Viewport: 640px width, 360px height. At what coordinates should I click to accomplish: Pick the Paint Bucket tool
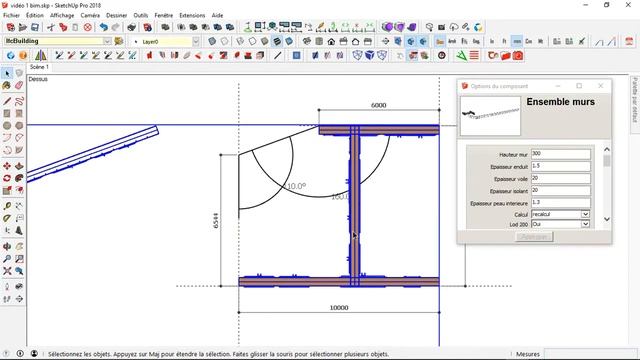click(x=7, y=85)
